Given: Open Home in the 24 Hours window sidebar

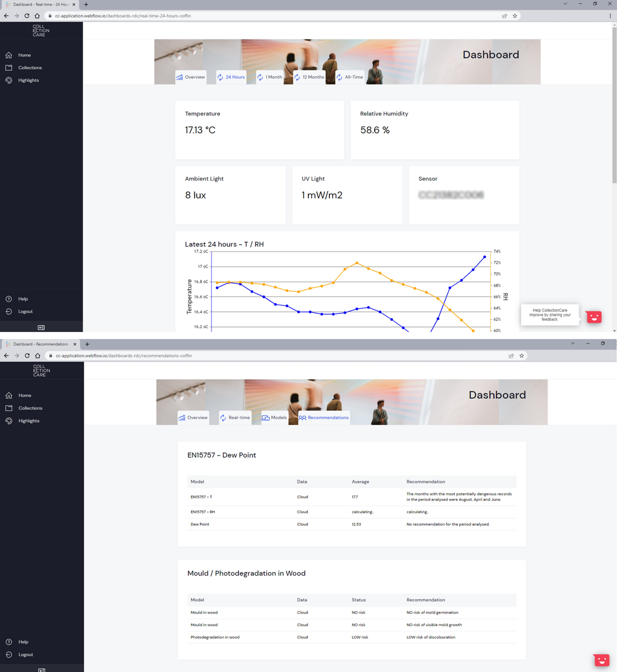Looking at the screenshot, I should [19, 55].
